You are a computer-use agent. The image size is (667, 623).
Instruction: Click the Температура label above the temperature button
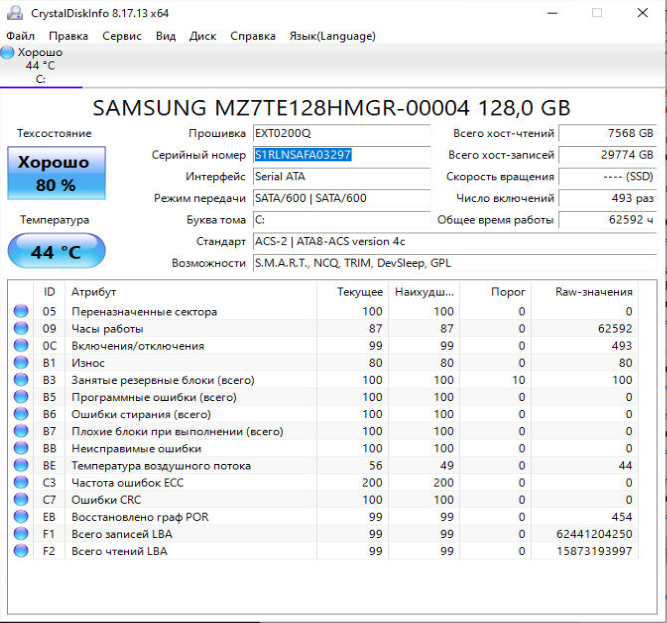54,220
